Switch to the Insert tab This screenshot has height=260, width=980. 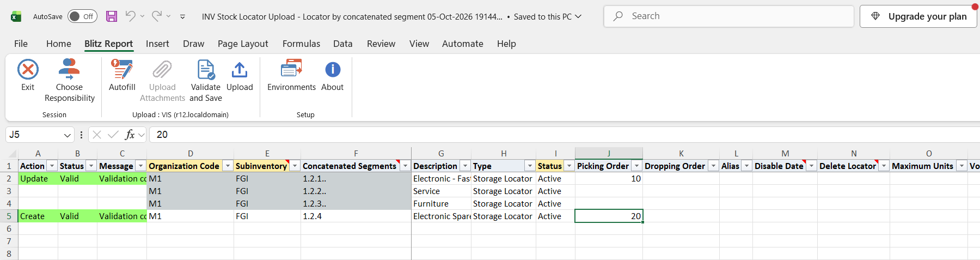[157, 44]
